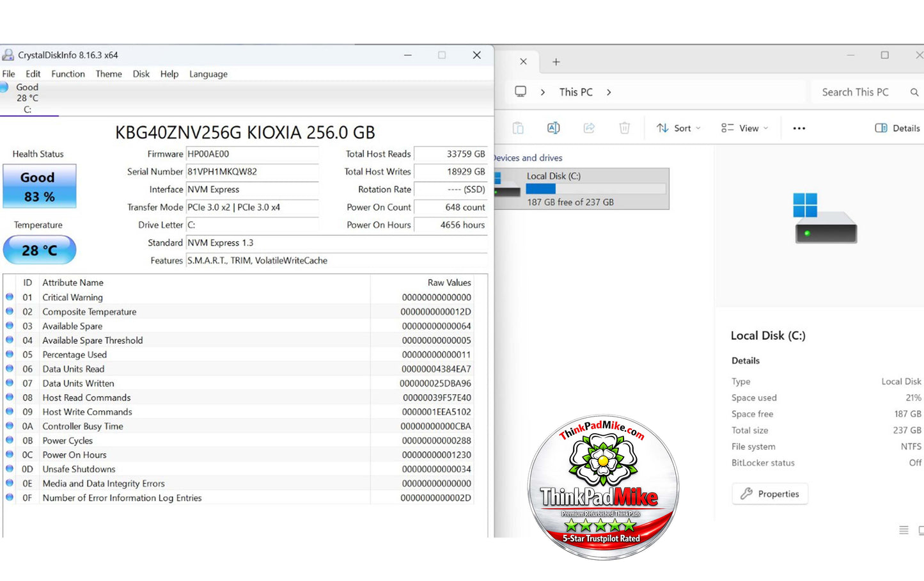The image size is (924, 581).
Task: Toggle the Details pane button
Action: 897,128
